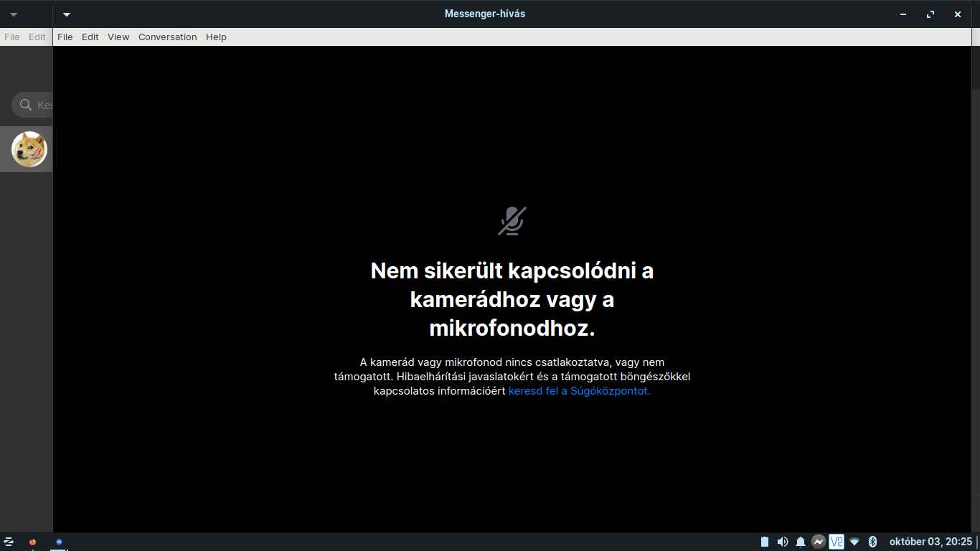Click the magnifier icon in the sidebar search

(x=25, y=105)
